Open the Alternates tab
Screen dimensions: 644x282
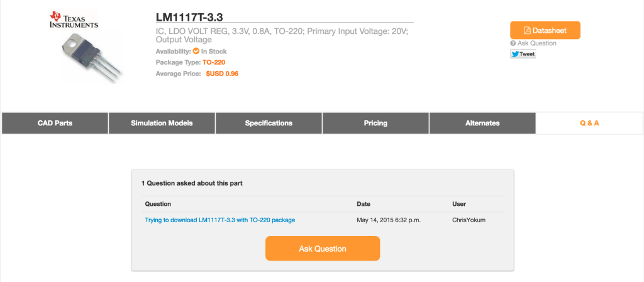[x=482, y=123]
